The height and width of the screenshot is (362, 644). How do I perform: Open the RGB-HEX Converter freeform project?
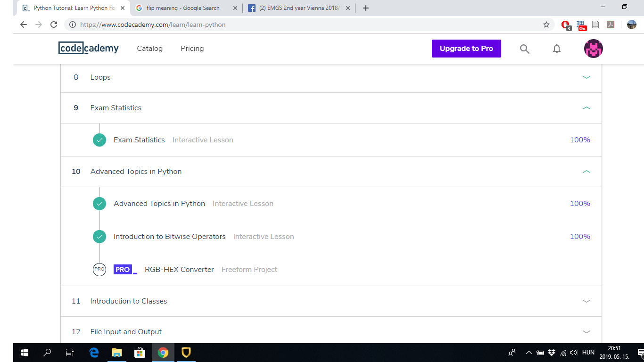179,270
